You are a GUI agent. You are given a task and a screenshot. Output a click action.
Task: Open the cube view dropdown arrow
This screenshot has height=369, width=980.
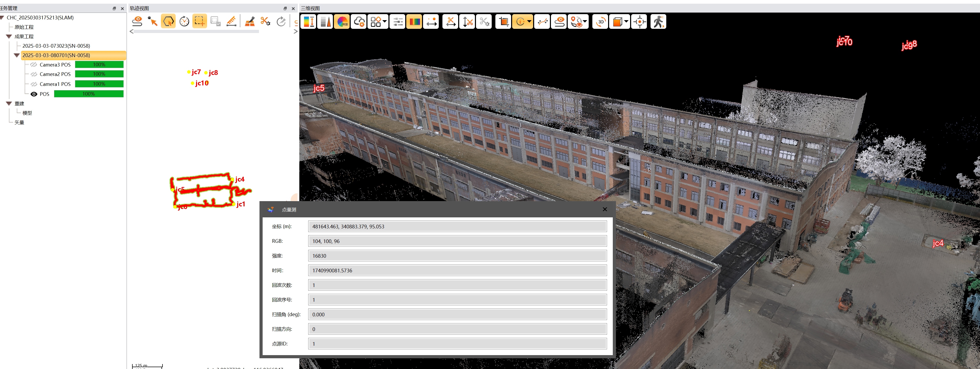pos(626,22)
